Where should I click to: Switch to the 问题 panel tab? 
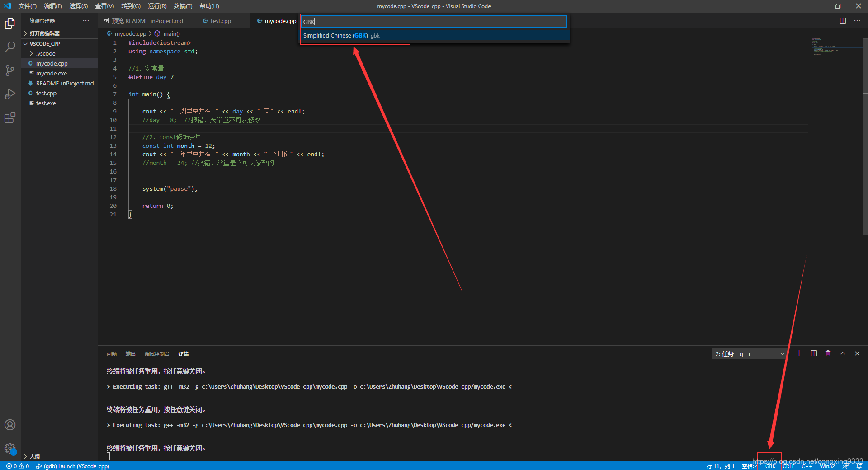(111, 354)
